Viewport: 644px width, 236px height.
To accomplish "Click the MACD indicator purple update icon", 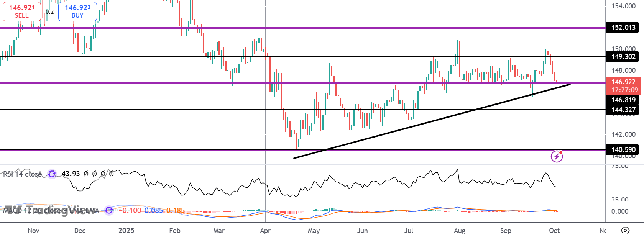I will pos(109,210).
